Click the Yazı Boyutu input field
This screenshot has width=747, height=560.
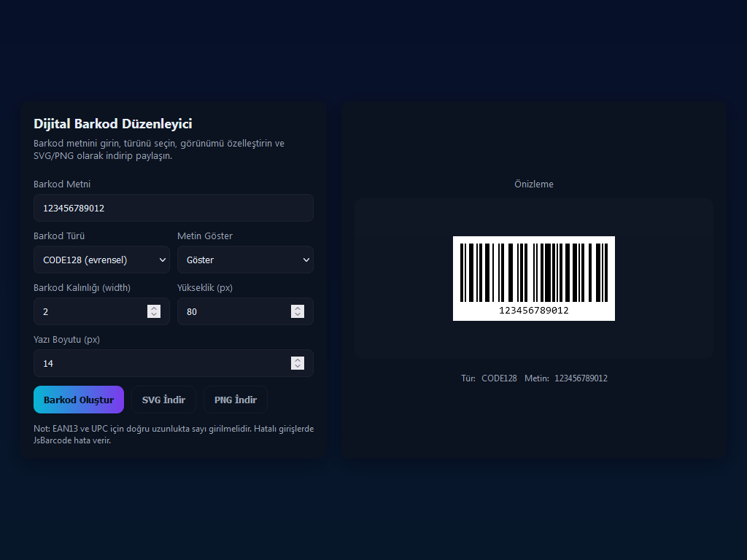pyautogui.click(x=160, y=363)
